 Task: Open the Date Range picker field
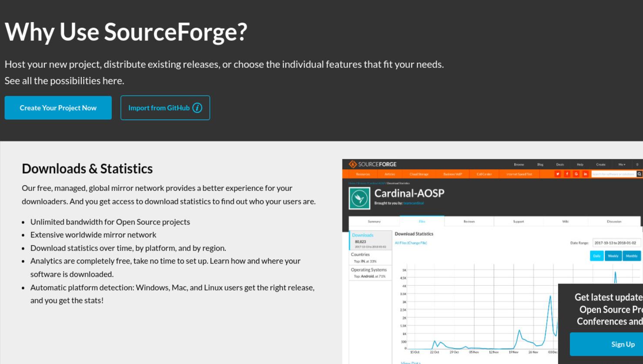(616, 243)
